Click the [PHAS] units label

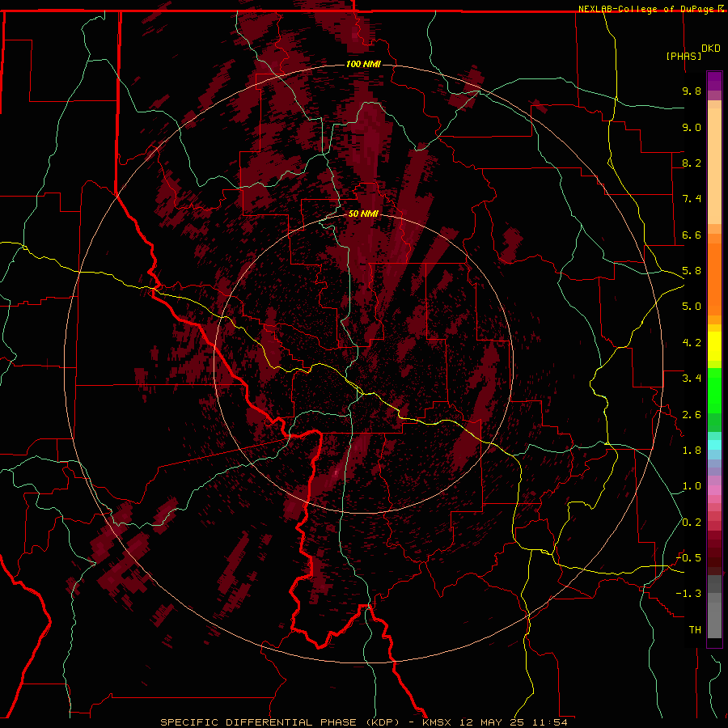pyautogui.click(x=684, y=56)
